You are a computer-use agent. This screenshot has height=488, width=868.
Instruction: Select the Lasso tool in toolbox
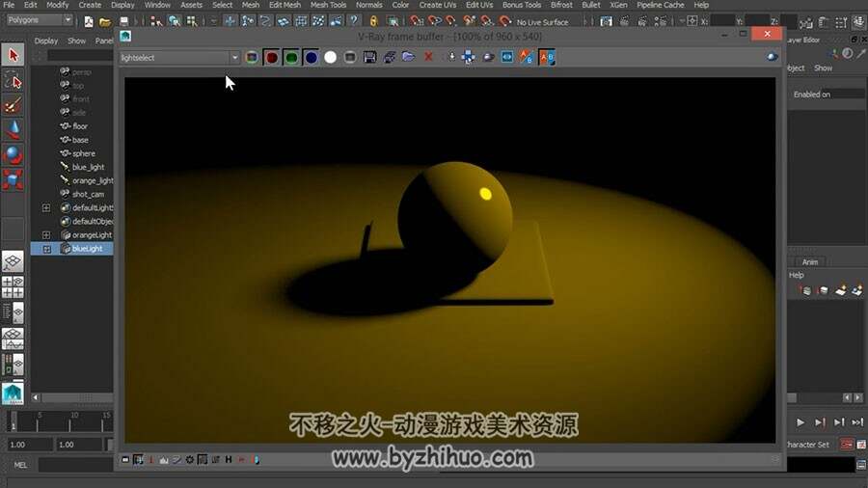[x=13, y=81]
